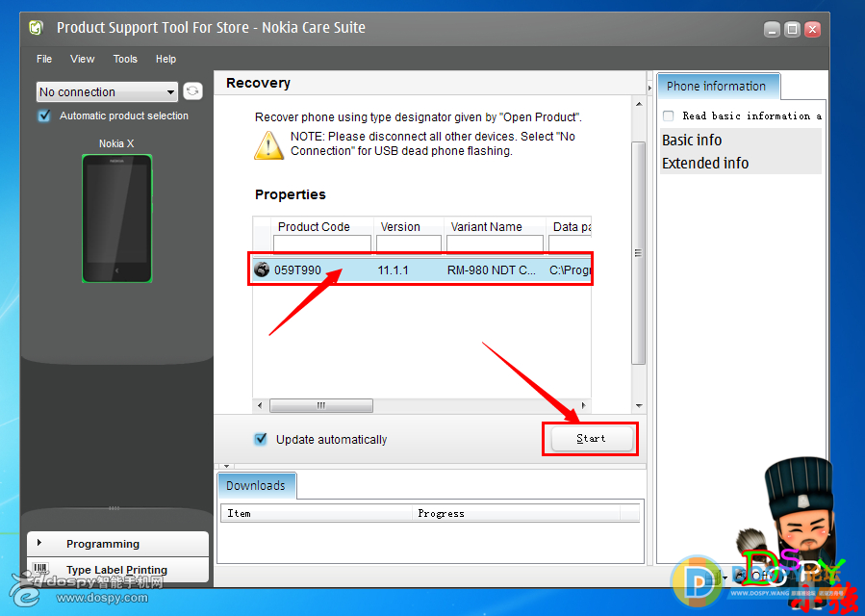
Task: Click the table scroll right arrow
Action: tap(584, 406)
